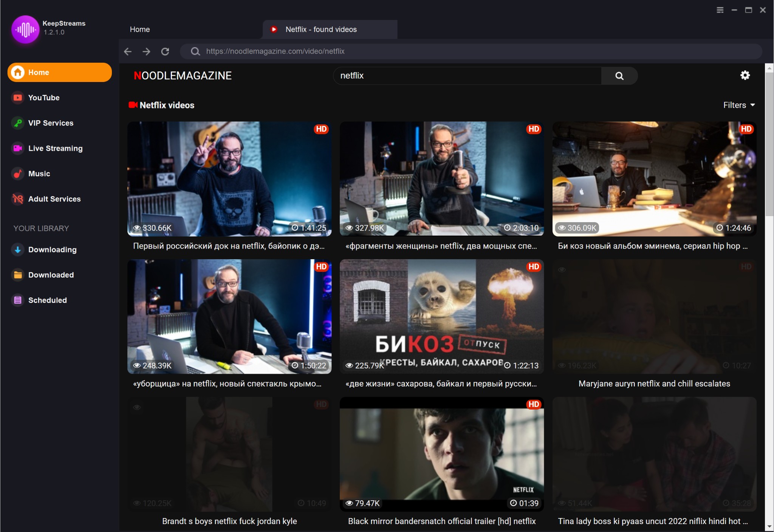
Task: Click the Live Streaming camera icon
Action: 17,148
